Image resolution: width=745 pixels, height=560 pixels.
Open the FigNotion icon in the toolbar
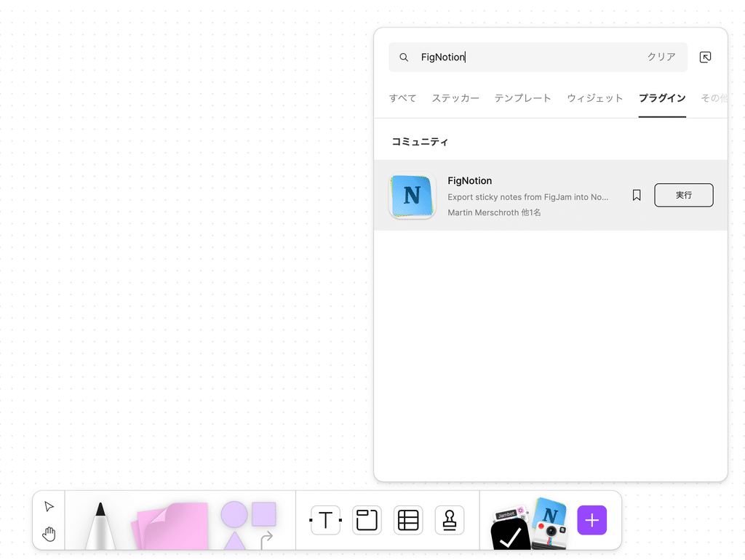click(550, 510)
